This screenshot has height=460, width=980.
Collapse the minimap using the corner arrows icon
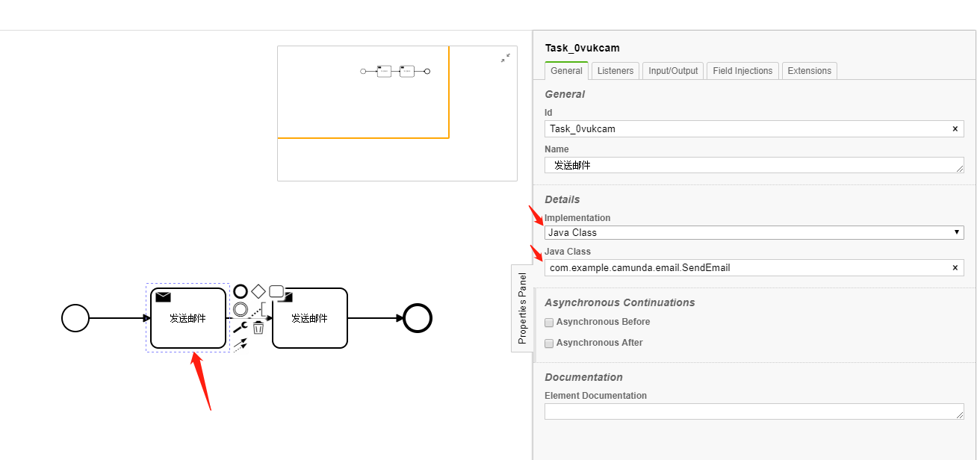tap(506, 57)
